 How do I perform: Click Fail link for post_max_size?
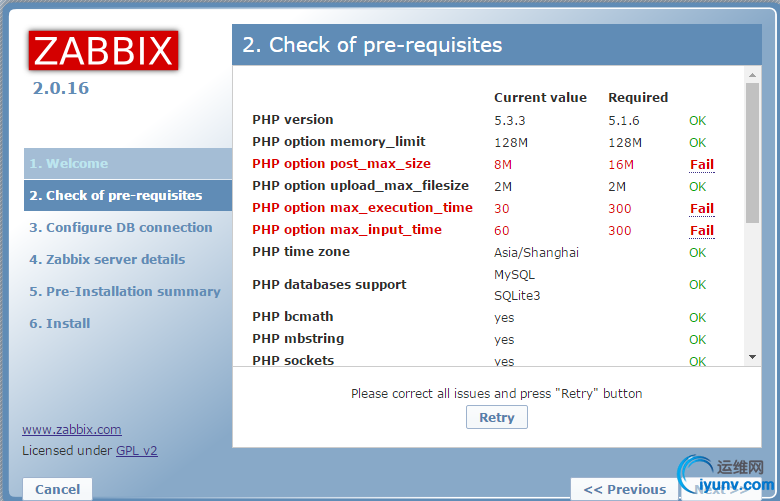[x=702, y=165]
